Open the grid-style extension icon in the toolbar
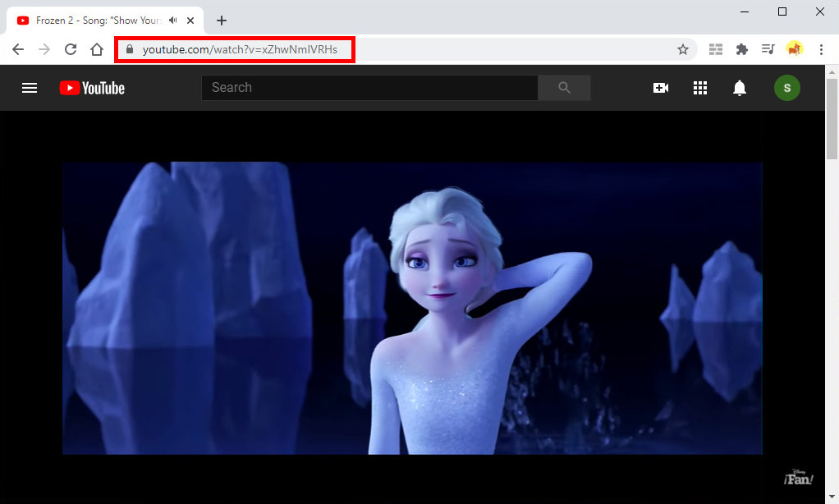The width and height of the screenshot is (839, 504). pyautogui.click(x=715, y=50)
